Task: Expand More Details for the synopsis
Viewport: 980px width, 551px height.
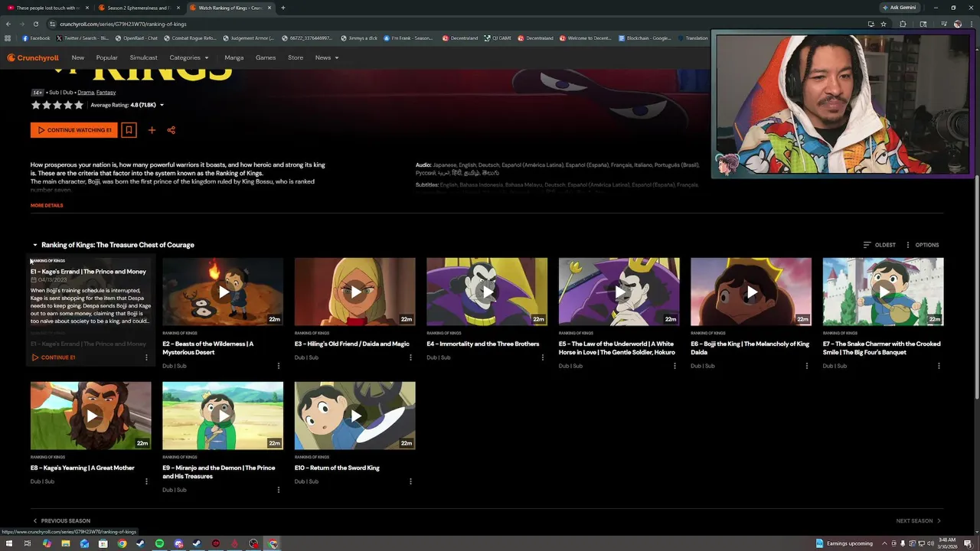Action: [47, 205]
